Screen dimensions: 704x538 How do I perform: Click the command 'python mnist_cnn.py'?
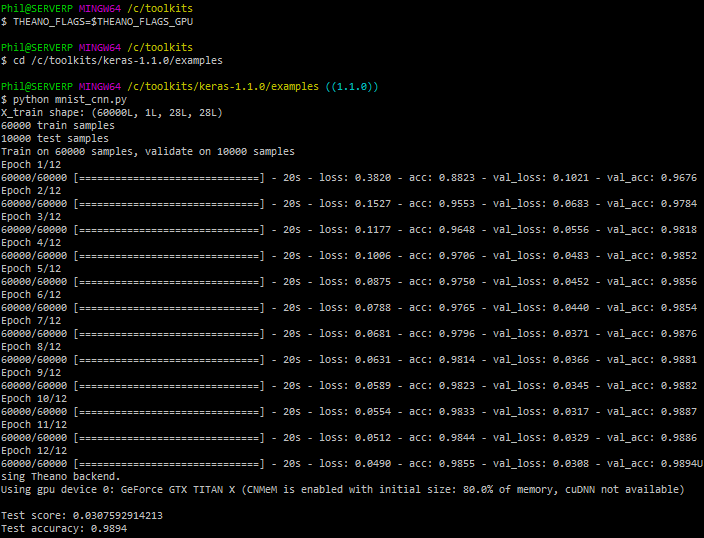[x=70, y=100]
